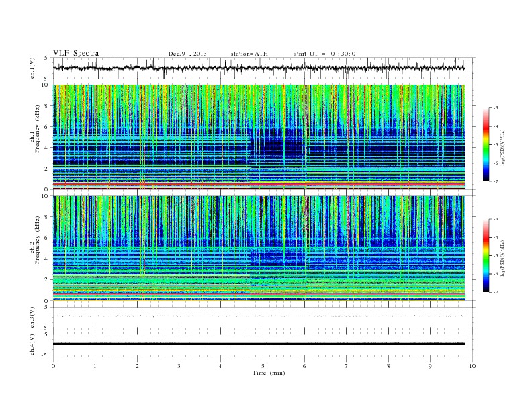Click inside the ch.2 spectrogram panel
The image size is (532, 411).
[259, 248]
